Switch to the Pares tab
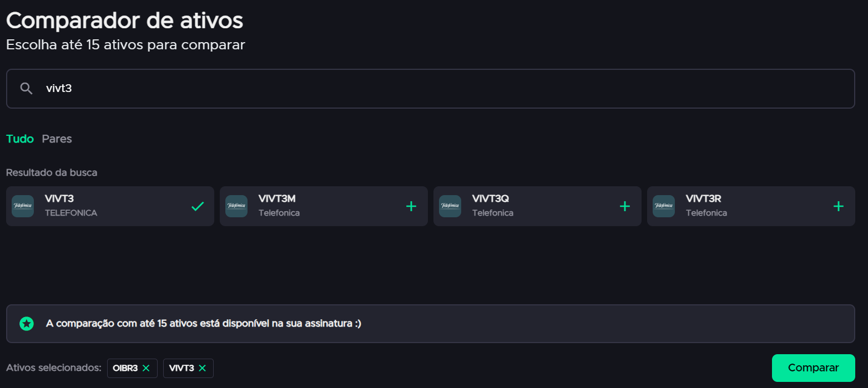 click(57, 139)
